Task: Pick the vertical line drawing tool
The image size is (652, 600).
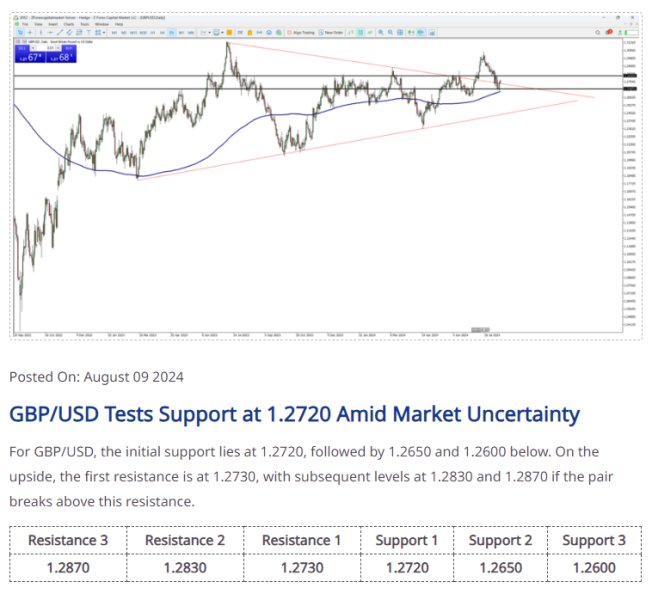Action: click(41, 32)
